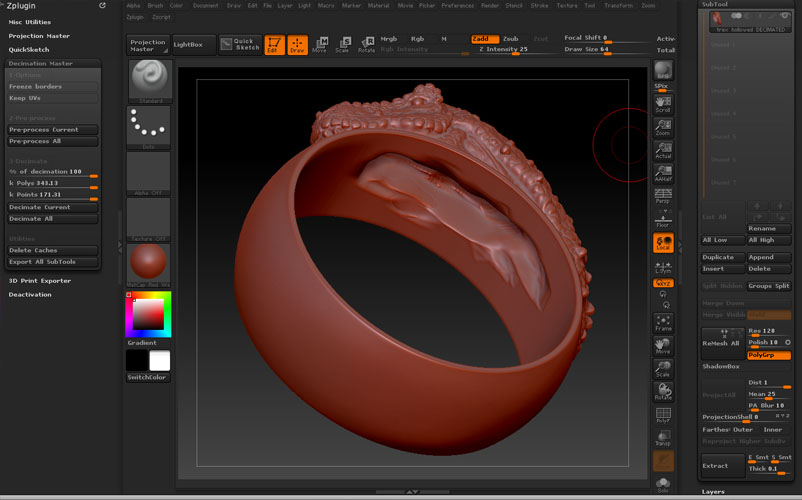The image size is (802, 500).
Task: Open the Quick Sketch tool
Action: pos(240,44)
